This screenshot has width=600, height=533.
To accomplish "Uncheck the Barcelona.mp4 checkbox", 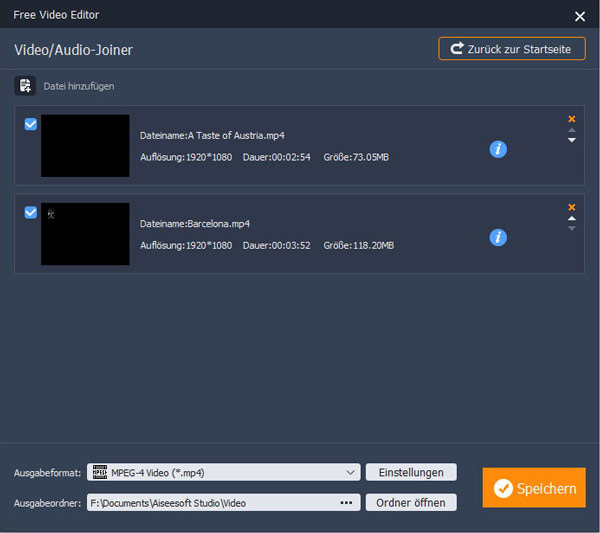I will [x=31, y=212].
